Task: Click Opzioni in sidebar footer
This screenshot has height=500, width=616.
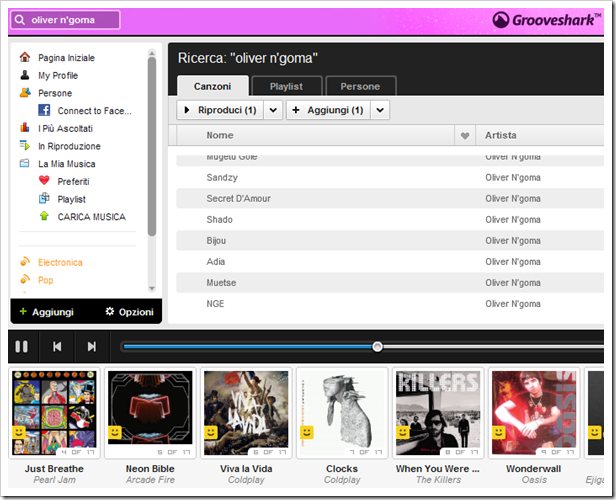Action: click(129, 312)
